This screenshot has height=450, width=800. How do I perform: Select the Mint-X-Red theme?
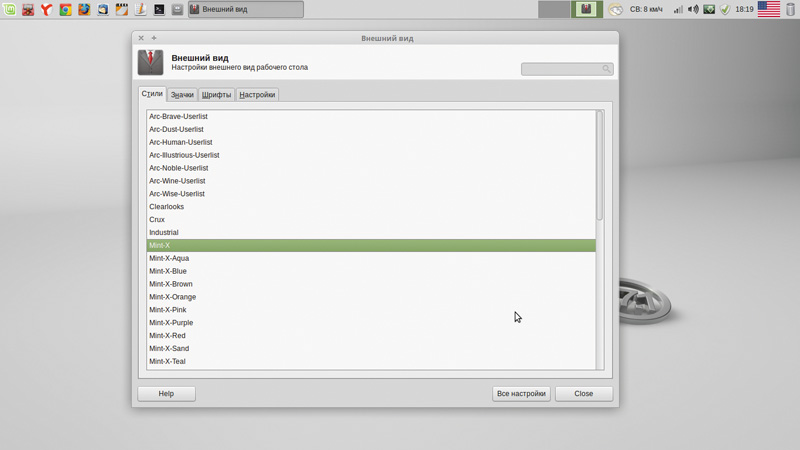(371, 336)
